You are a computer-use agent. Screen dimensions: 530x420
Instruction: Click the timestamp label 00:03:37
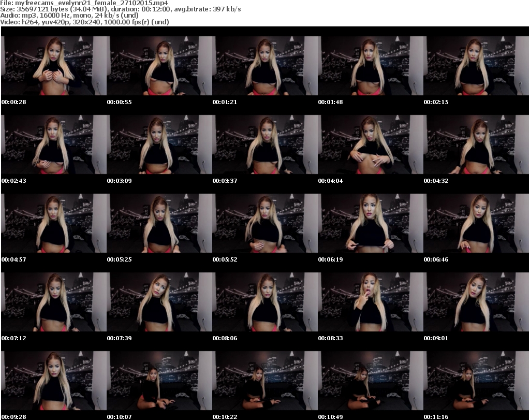click(x=225, y=181)
